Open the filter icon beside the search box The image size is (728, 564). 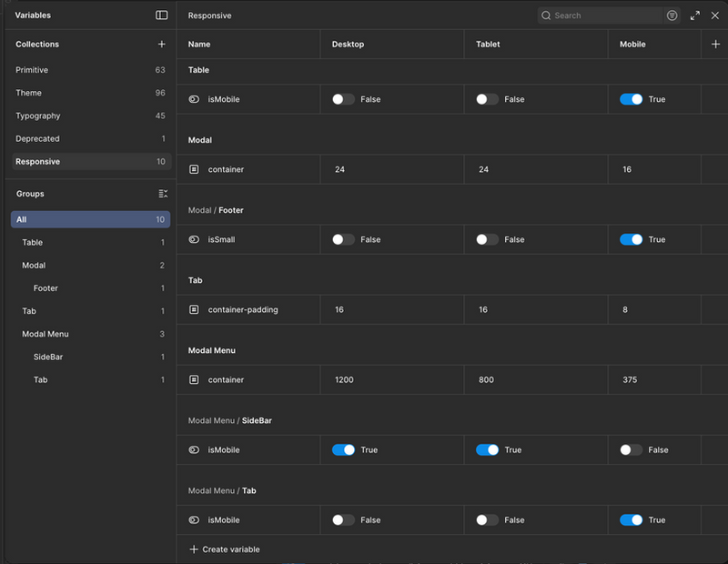tap(672, 15)
